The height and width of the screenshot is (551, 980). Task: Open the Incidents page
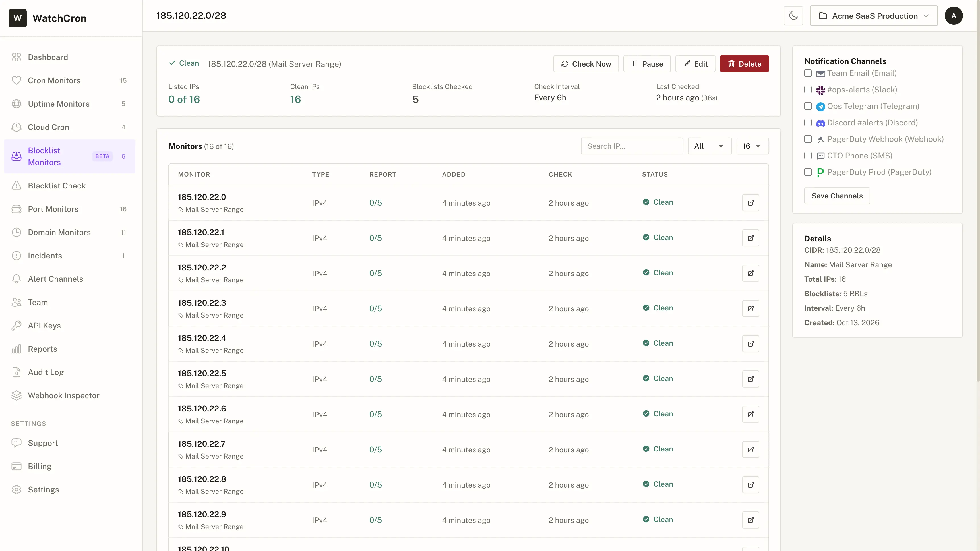coord(70,256)
